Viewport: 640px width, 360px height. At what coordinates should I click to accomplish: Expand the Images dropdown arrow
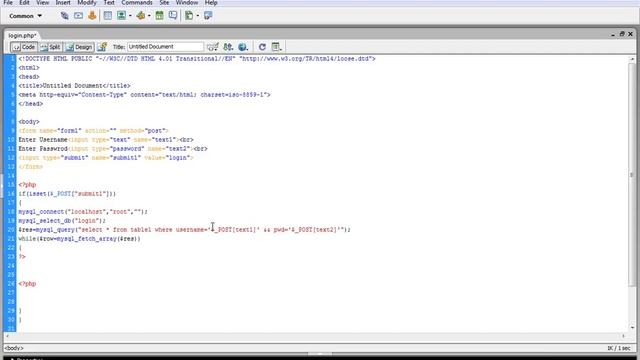click(130, 16)
